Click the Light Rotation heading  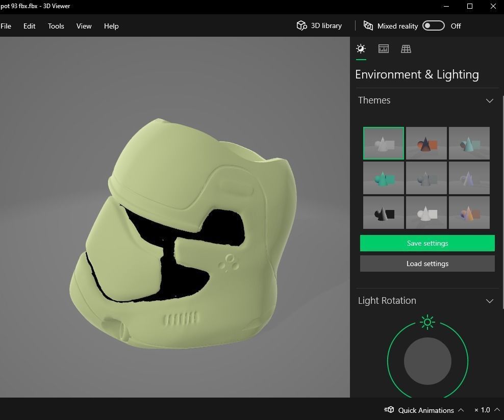tap(387, 301)
